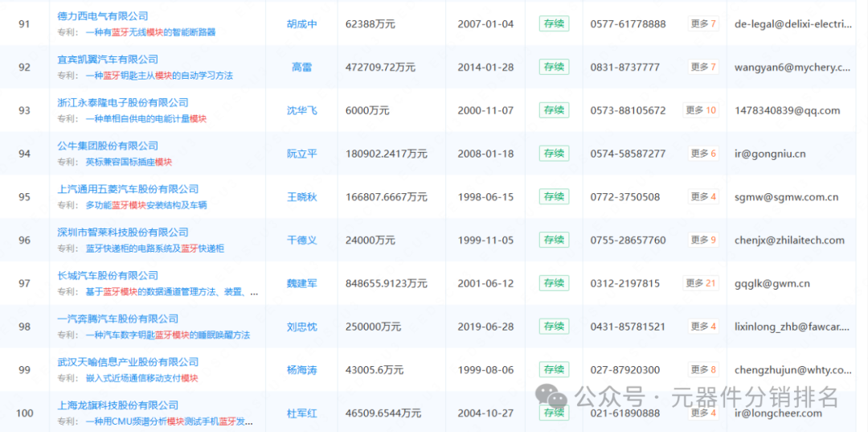Open legal representative 高雷
Screen dimensions: 868x432
click(x=301, y=67)
